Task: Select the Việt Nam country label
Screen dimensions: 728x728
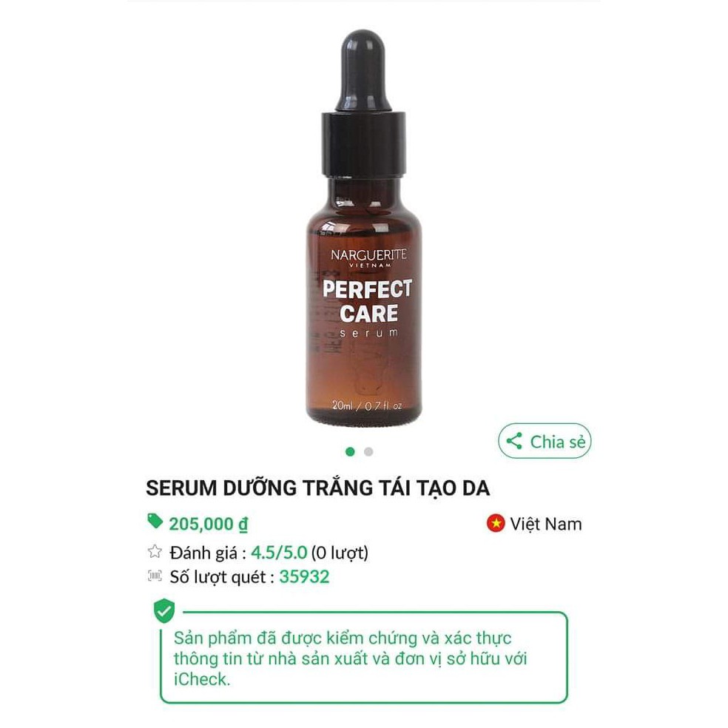Action: coord(545,525)
